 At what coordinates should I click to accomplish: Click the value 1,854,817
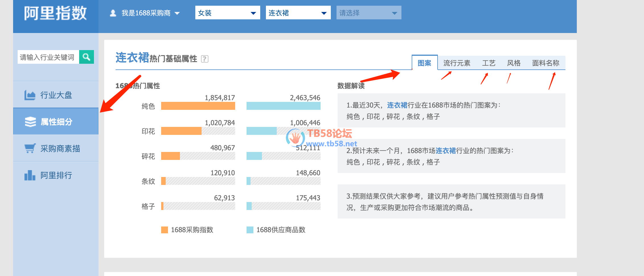220,98
